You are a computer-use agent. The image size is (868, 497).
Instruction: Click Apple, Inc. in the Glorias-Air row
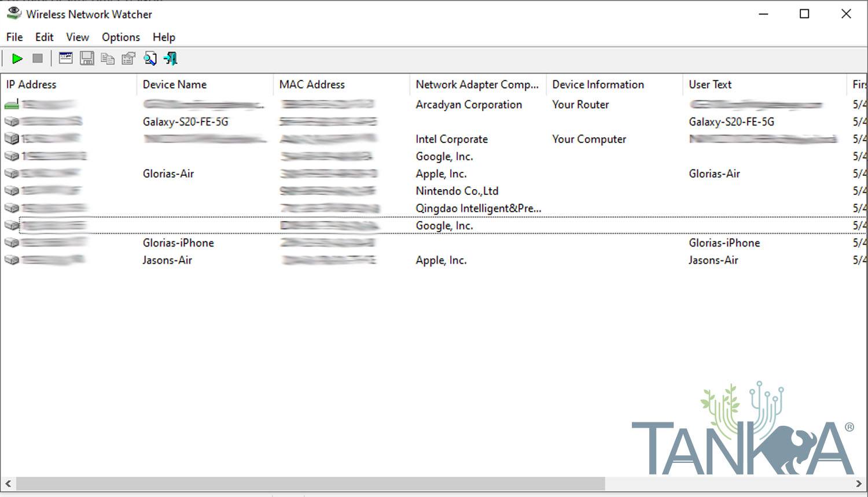441,174
